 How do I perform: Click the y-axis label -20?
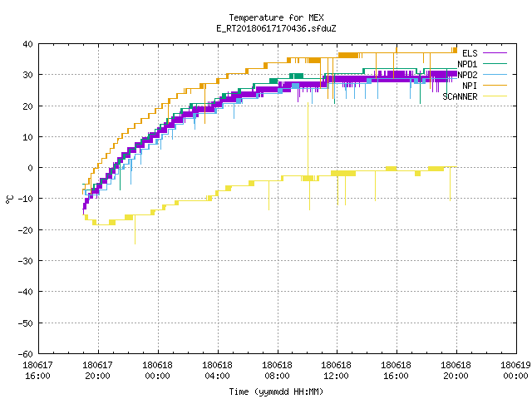point(26,230)
